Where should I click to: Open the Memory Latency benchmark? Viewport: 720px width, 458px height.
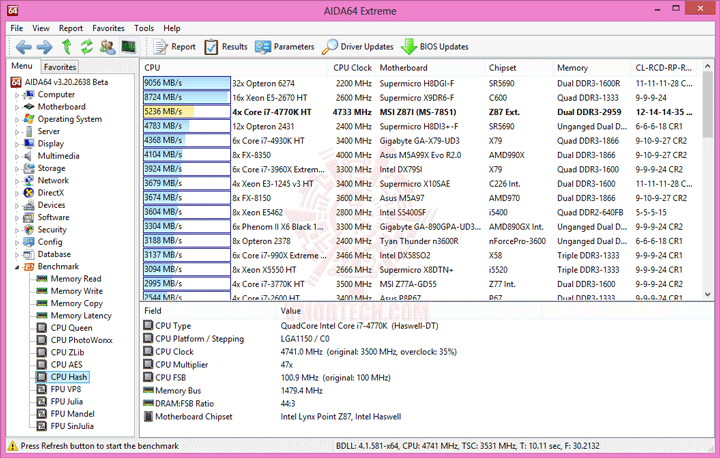coord(81,316)
